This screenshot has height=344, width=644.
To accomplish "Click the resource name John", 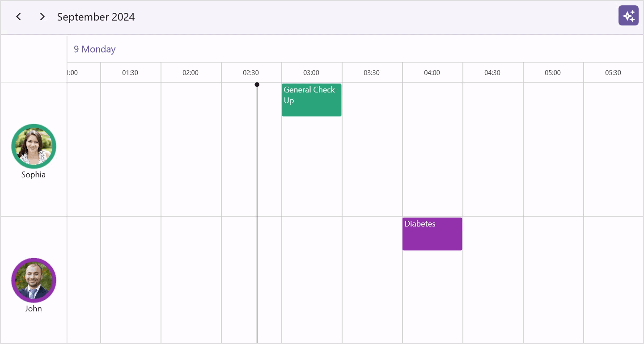I will [34, 308].
